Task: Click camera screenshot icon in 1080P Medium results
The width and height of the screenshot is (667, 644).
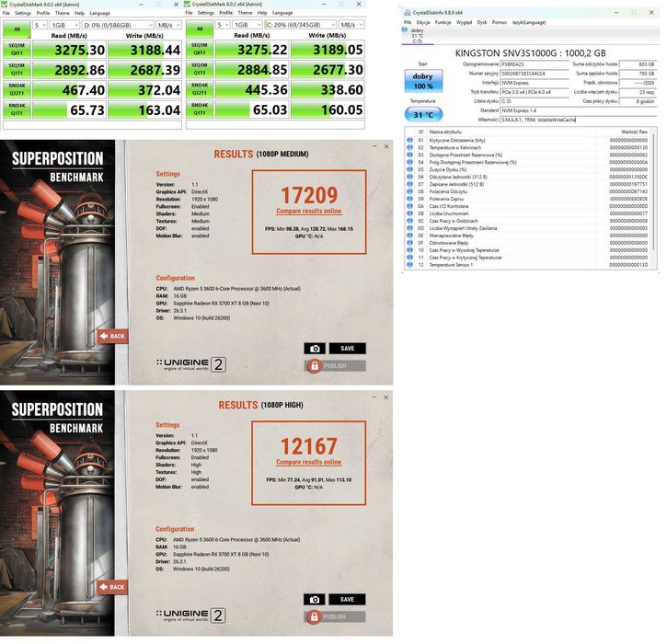Action: [x=315, y=349]
